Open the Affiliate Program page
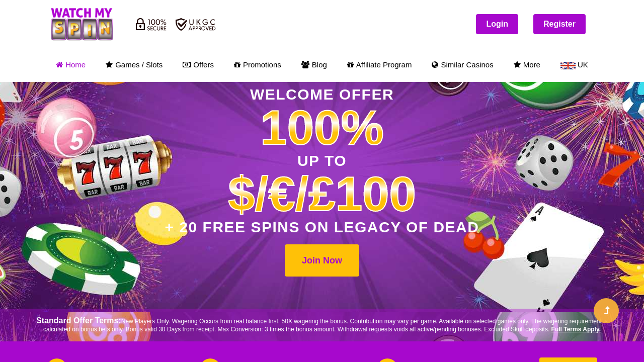 click(x=379, y=65)
